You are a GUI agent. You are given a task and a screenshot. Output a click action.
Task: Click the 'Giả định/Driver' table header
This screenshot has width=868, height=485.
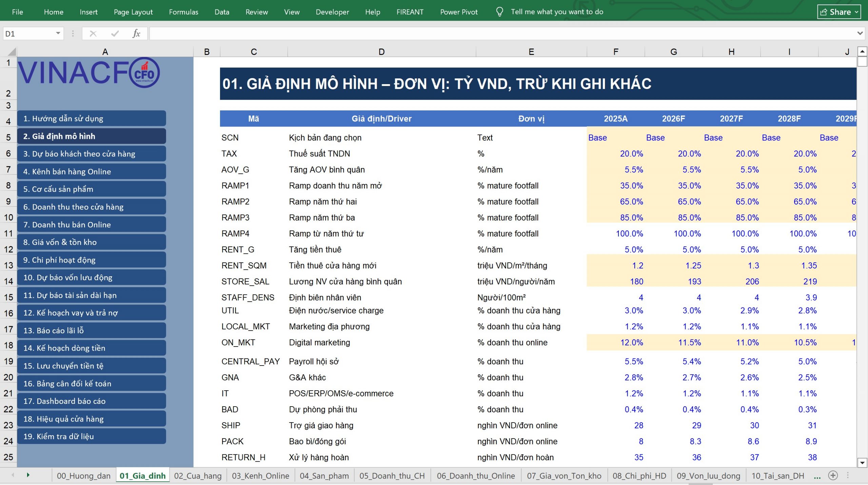point(381,118)
